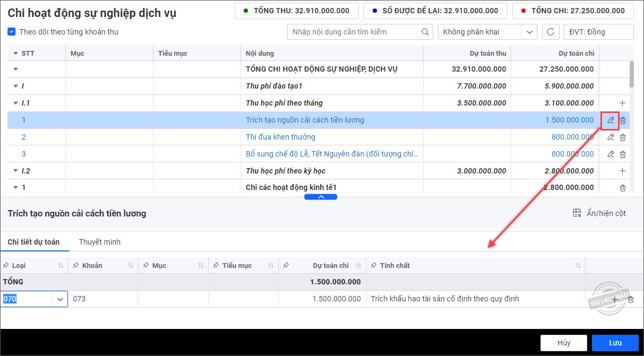Add a row under Thu học phí theo tháng

pos(623,103)
